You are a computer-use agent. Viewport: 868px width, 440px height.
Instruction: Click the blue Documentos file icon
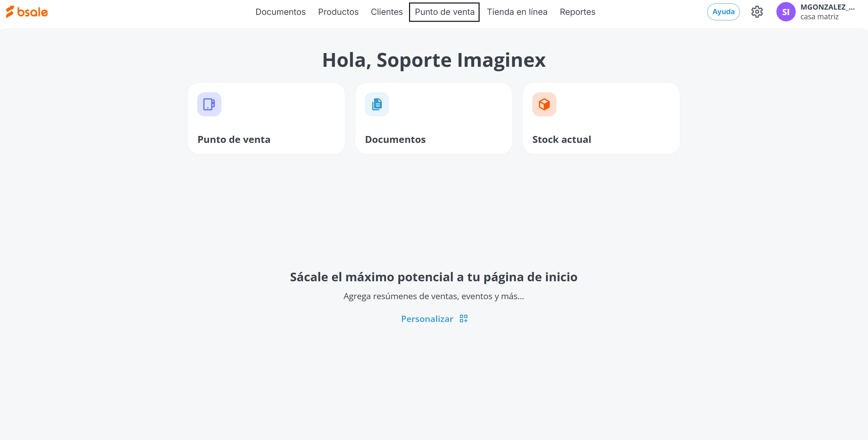(x=377, y=104)
